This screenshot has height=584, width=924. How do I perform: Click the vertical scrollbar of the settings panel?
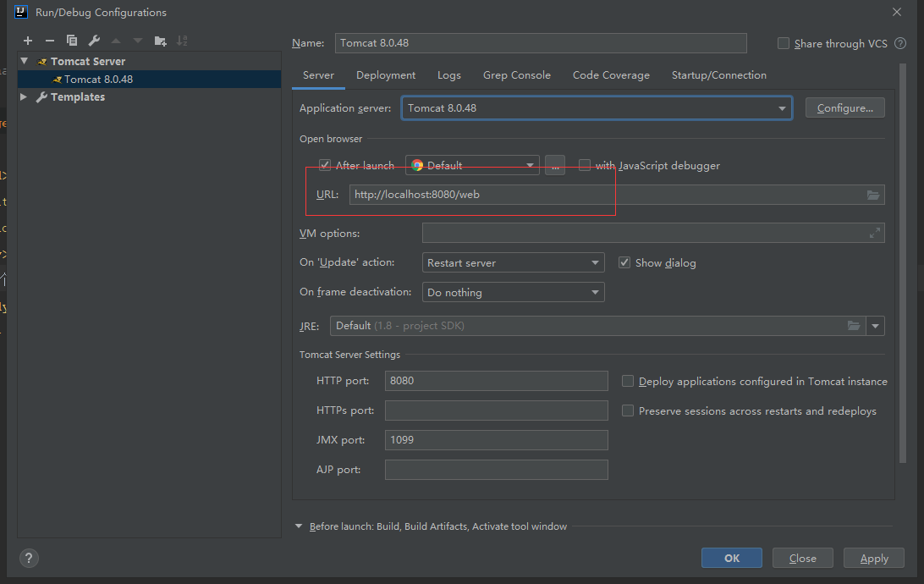point(903,263)
